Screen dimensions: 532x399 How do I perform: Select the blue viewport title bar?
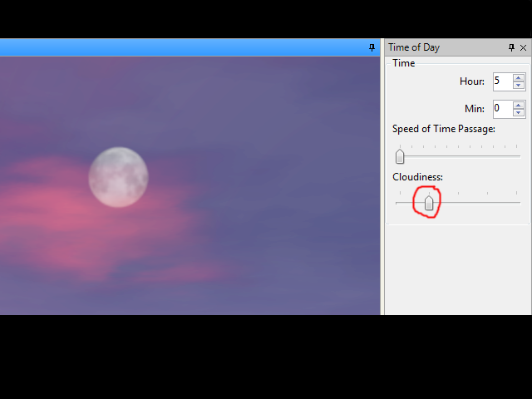click(183, 47)
